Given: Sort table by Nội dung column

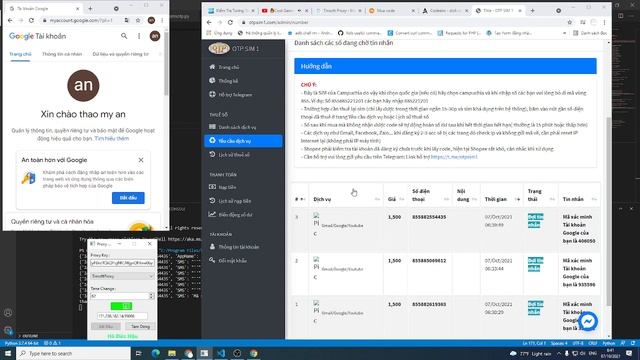Looking at the screenshot, I should pos(466,195).
